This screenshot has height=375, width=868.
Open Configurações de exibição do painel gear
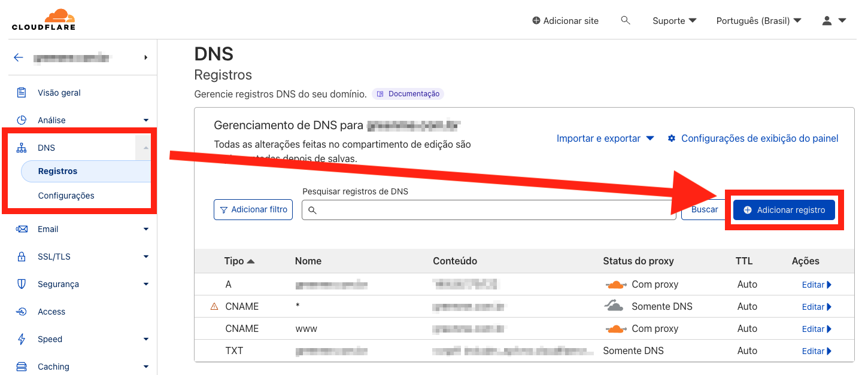671,138
